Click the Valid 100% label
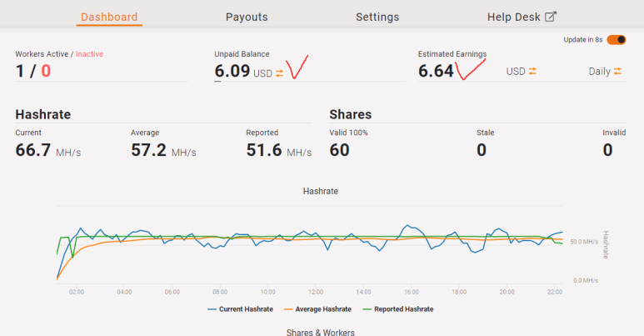Image resolution: width=644 pixels, height=336 pixels. (349, 133)
